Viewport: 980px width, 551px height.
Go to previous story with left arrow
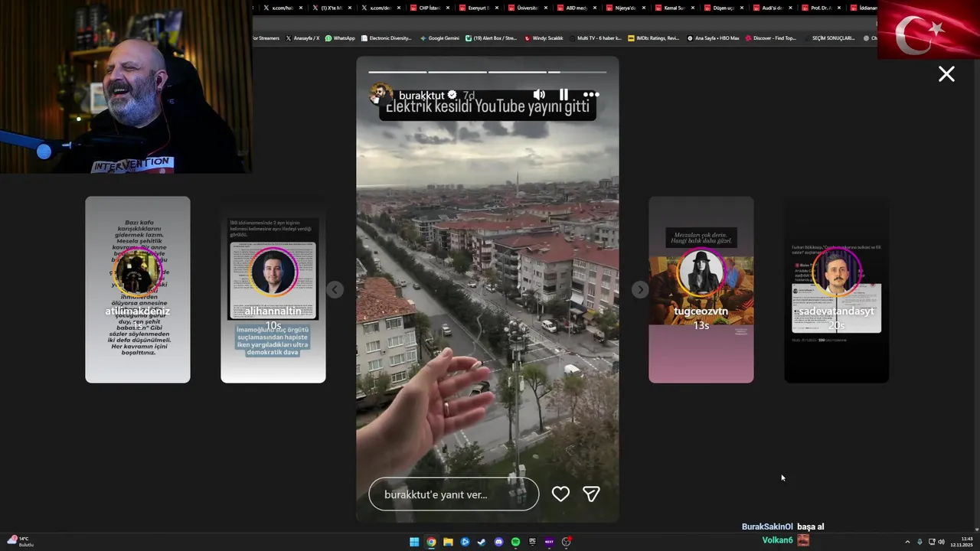click(335, 289)
